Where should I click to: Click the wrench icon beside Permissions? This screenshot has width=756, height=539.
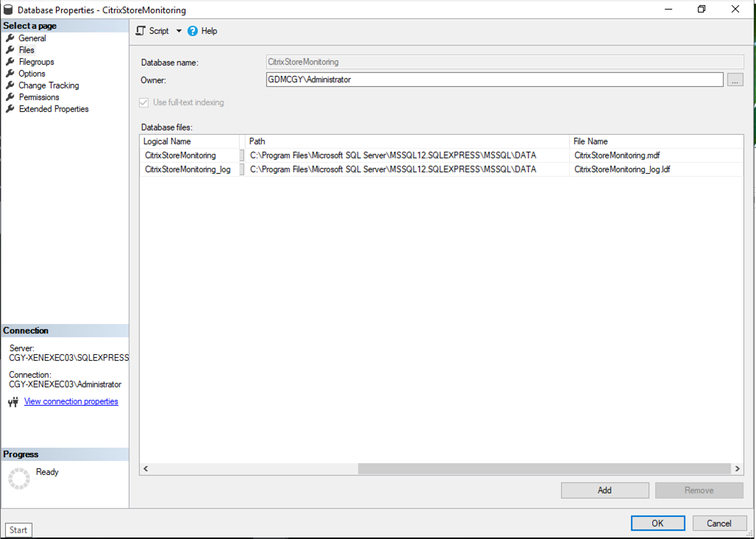(10, 97)
